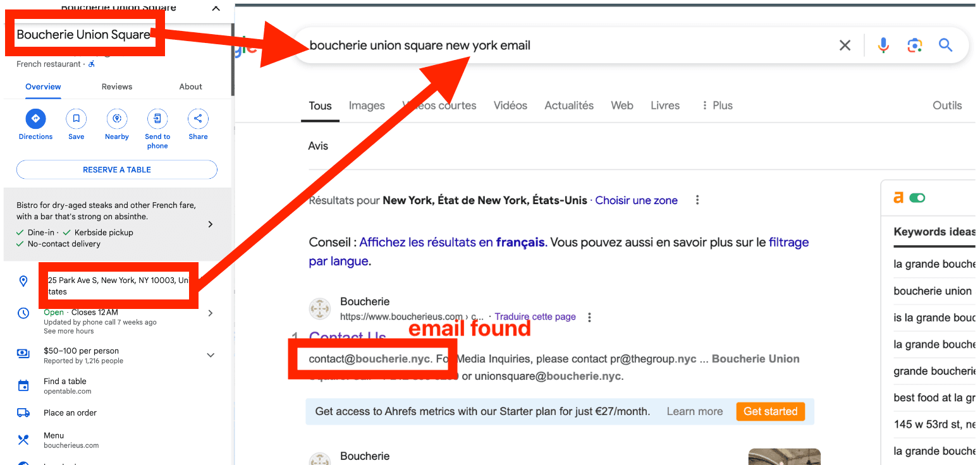Switch to the Reviews tab

117,87
